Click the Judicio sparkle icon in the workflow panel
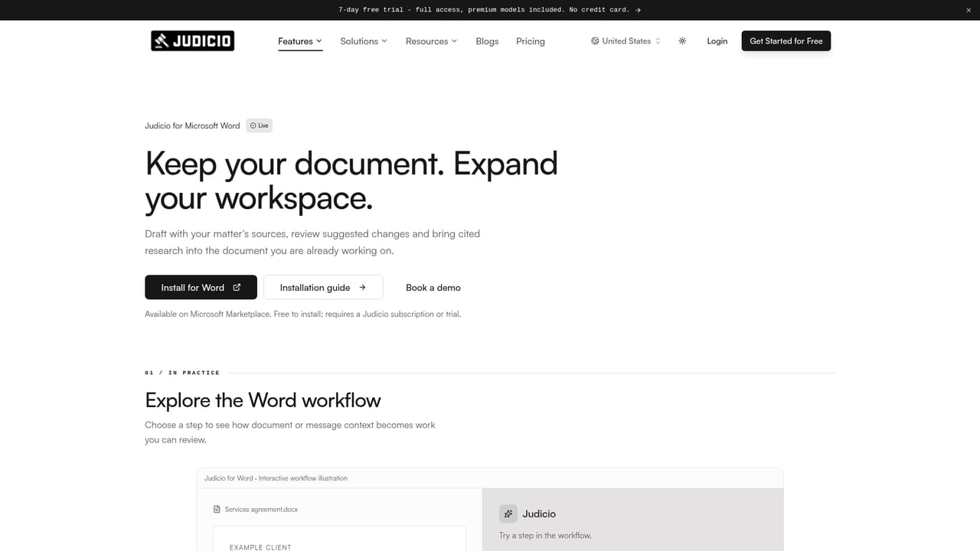 (508, 514)
